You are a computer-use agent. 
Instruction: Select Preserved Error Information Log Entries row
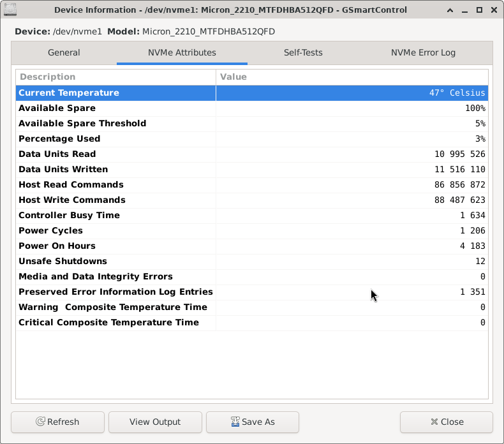(252, 292)
